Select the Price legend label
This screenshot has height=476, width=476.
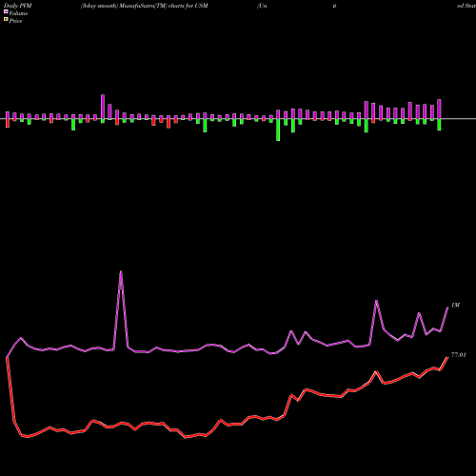pyautogui.click(x=15, y=21)
